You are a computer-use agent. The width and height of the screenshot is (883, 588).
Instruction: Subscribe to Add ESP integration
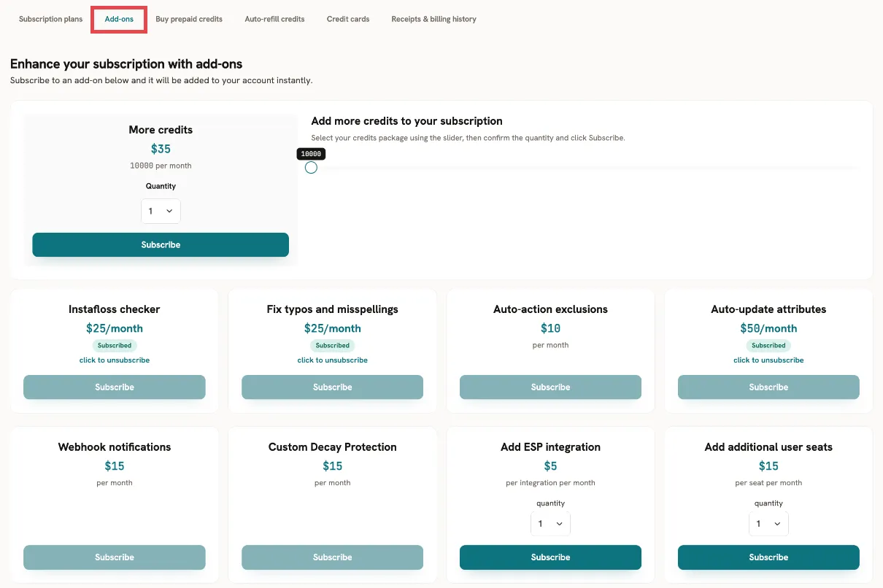pos(550,557)
